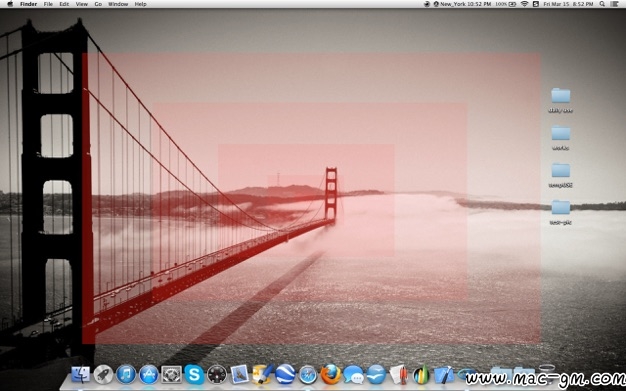Open the Window menu

click(118, 4)
